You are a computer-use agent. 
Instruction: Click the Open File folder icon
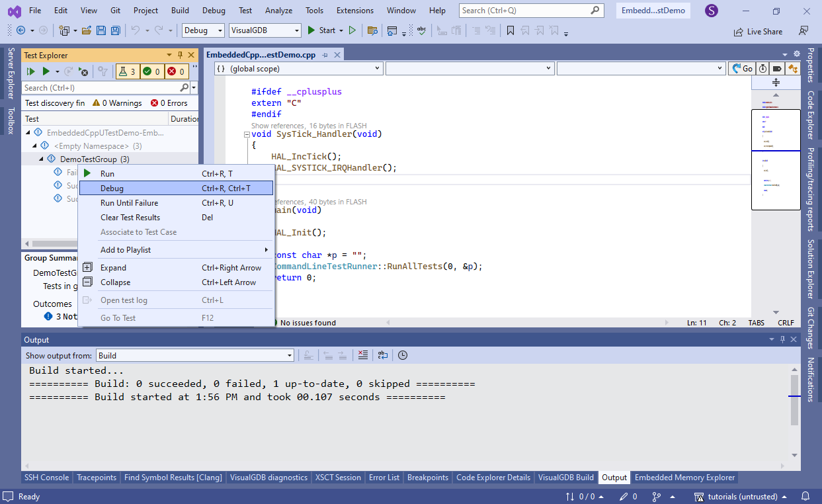[87, 30]
